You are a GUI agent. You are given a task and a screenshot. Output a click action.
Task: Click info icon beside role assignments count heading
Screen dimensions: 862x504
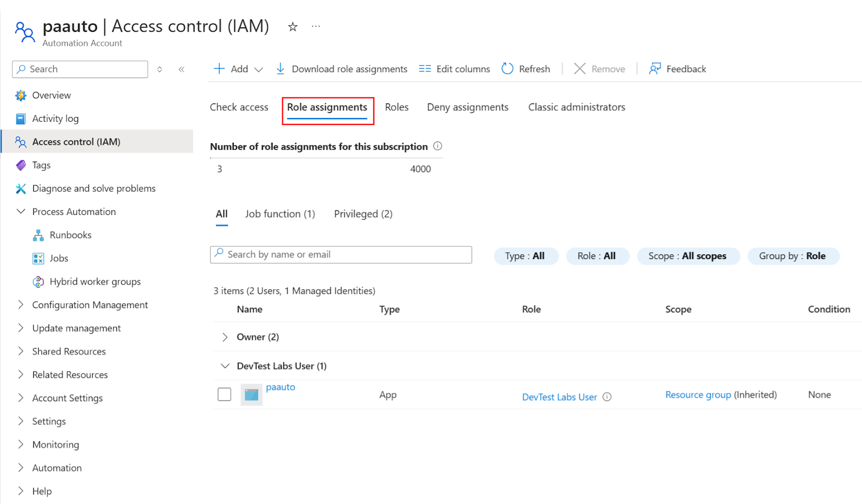[437, 146]
